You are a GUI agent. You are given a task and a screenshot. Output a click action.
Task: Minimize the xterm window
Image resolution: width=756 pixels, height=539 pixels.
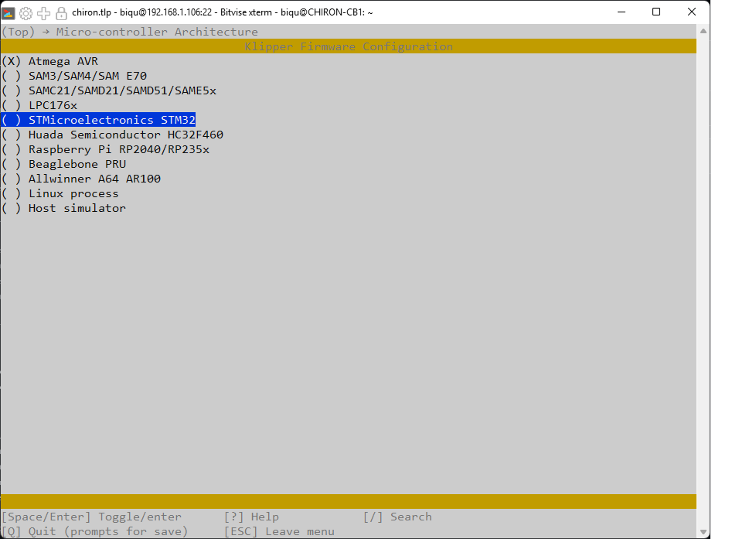(621, 12)
